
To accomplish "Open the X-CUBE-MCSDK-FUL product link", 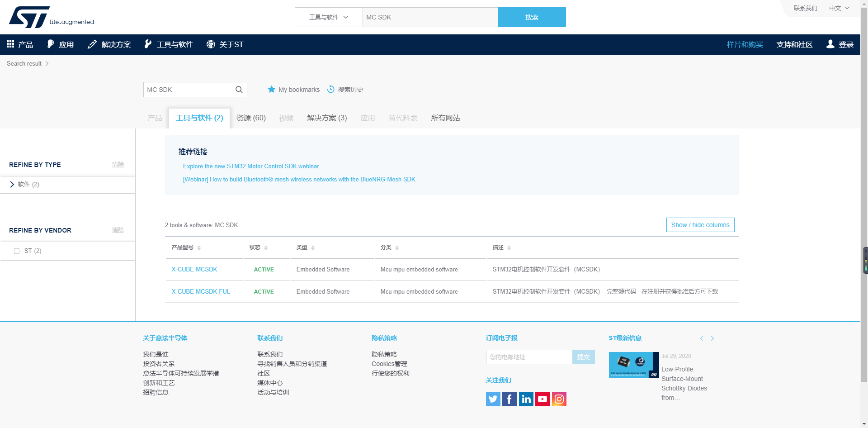I will [x=201, y=291].
